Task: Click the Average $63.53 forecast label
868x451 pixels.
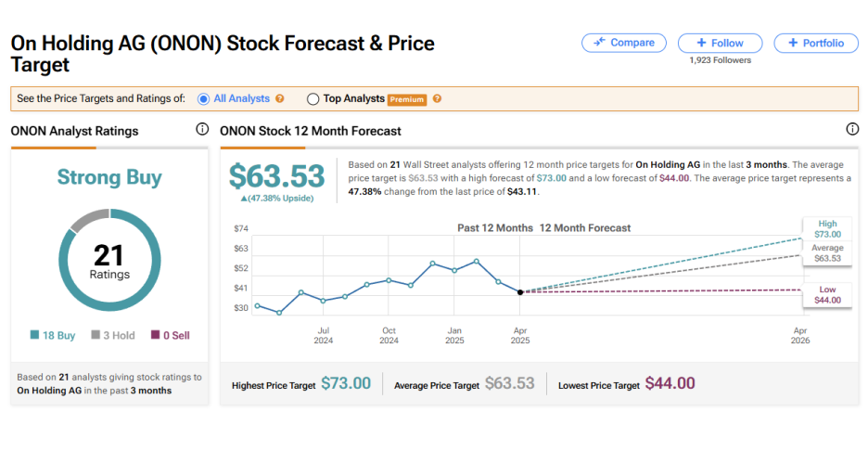Action: coord(827,253)
